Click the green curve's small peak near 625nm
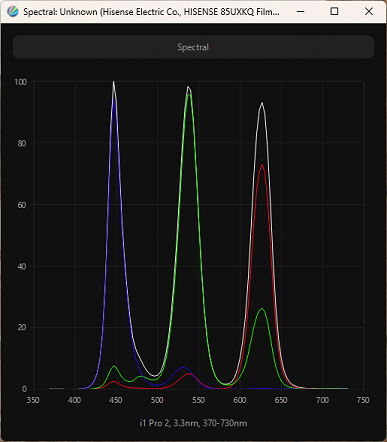387x442 pixels. tap(262, 309)
